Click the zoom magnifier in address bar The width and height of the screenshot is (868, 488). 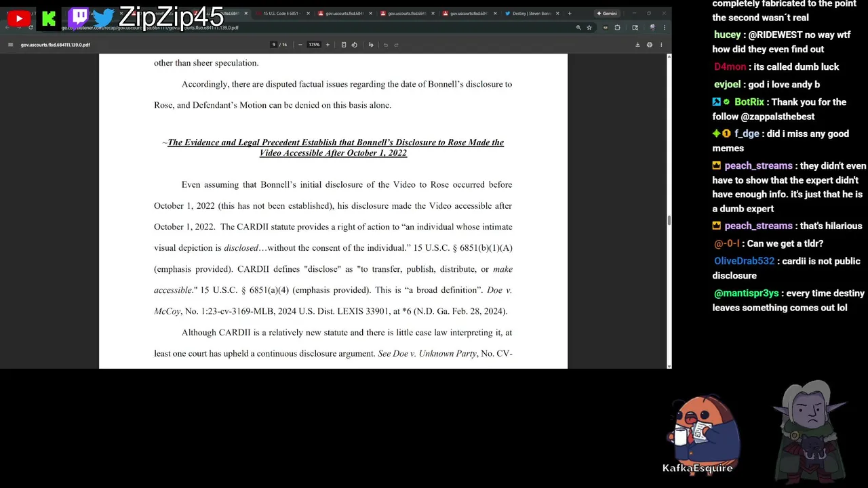(x=578, y=28)
